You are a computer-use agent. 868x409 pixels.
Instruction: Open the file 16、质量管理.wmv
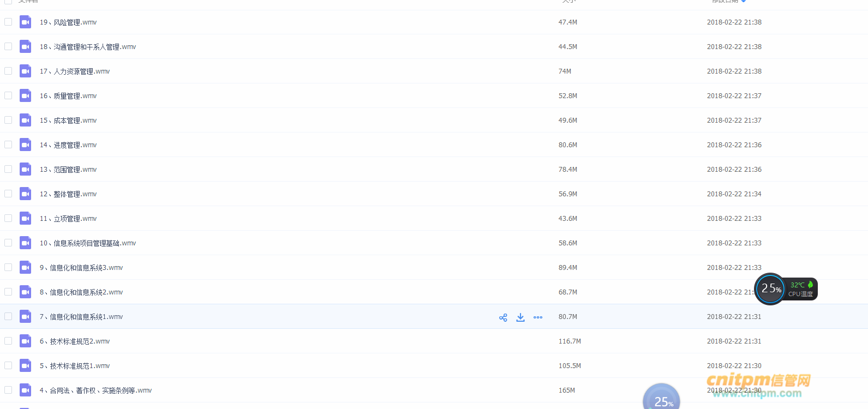point(68,96)
